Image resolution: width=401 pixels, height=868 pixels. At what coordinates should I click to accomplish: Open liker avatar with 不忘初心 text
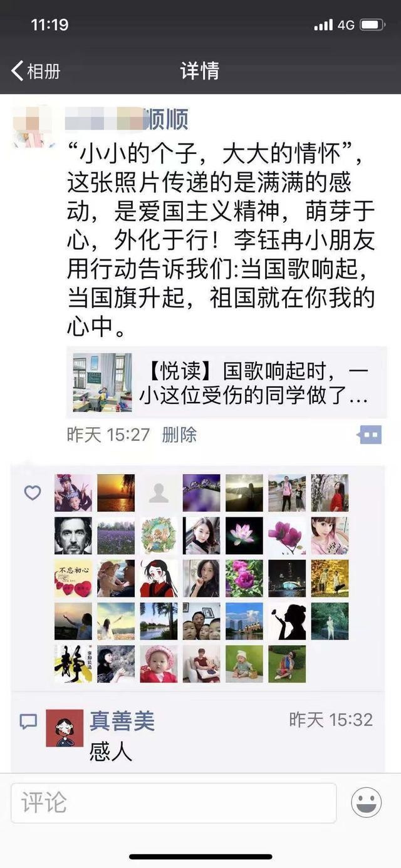pyautogui.click(x=73, y=579)
